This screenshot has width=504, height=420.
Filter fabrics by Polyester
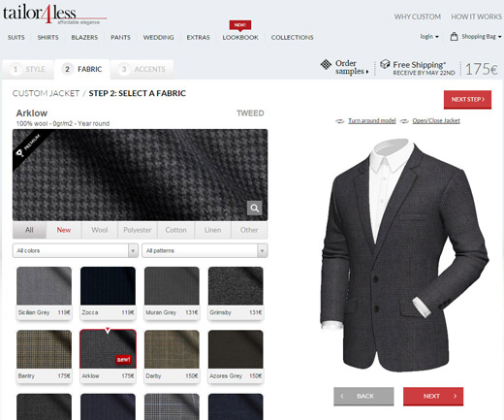point(138,230)
